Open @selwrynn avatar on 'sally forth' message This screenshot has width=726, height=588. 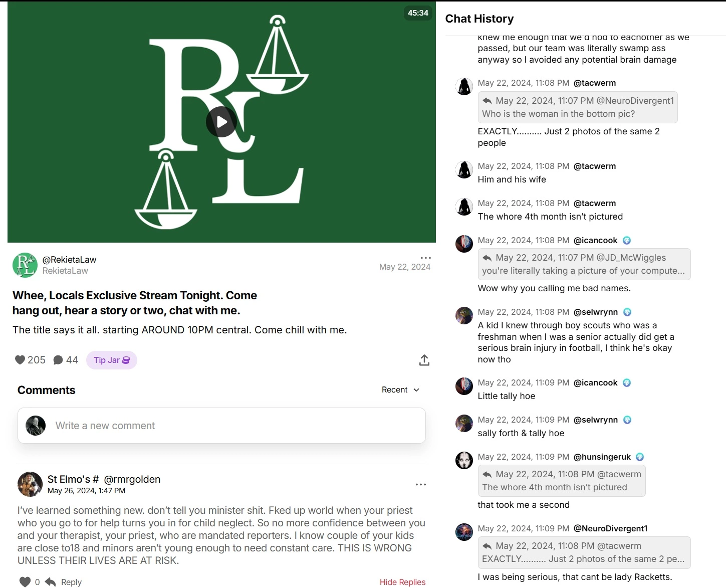[464, 423]
